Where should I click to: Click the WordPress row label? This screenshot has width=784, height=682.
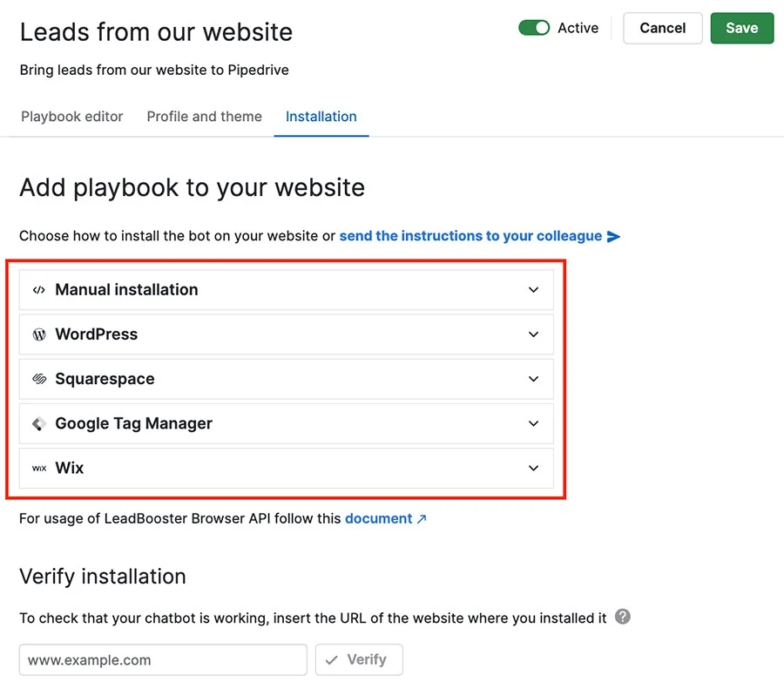(97, 334)
